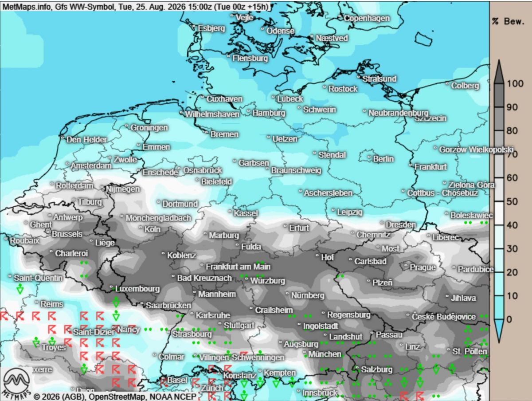The image size is (532, 401).
Task: Click the Copenhagen city label
Action: (367, 18)
